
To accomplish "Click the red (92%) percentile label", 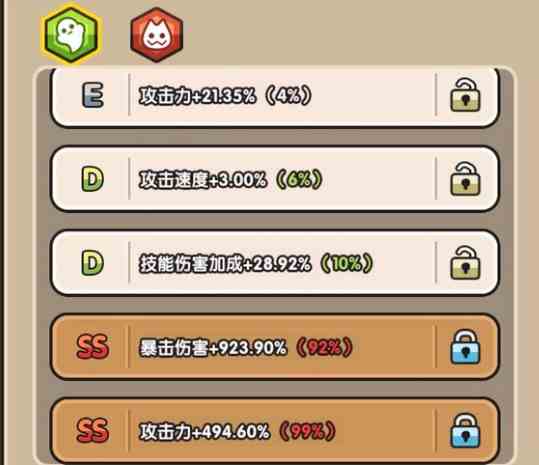I will tap(324, 347).
